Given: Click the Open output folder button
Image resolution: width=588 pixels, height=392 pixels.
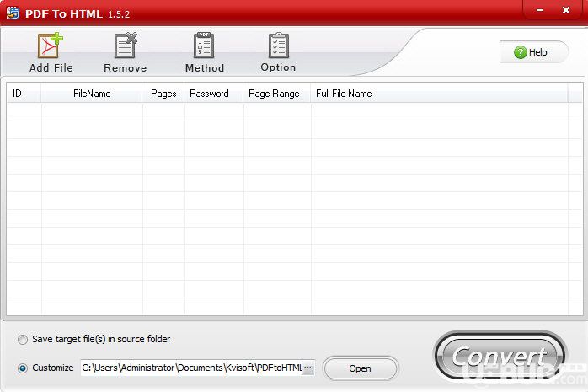Looking at the screenshot, I should click(x=360, y=368).
